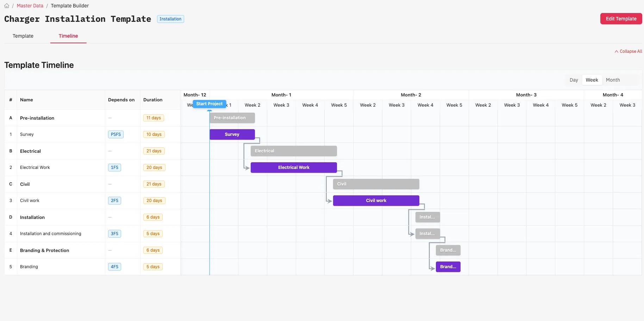Click the Start Project timeline marker
Viewport: 644px width, 321px height.
pos(210,104)
